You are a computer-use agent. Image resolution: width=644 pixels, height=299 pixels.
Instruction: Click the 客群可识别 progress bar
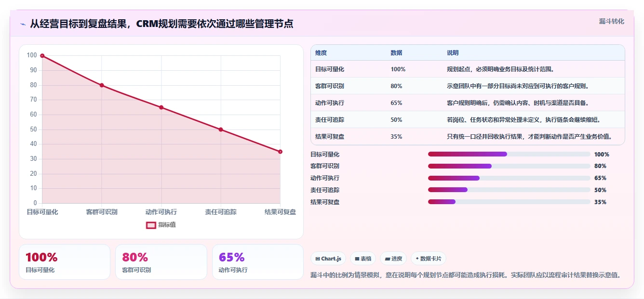[x=509, y=166]
